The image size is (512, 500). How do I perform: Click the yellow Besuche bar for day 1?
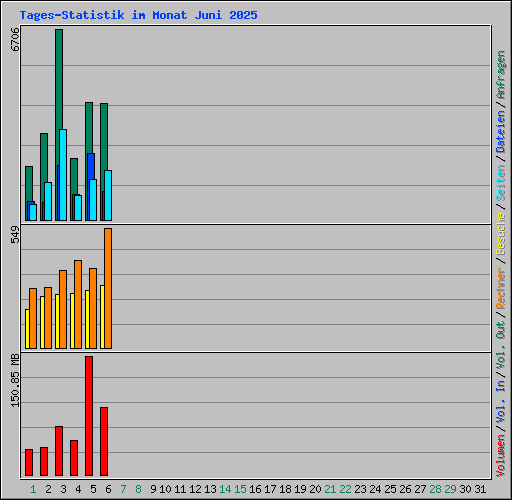click(27, 329)
